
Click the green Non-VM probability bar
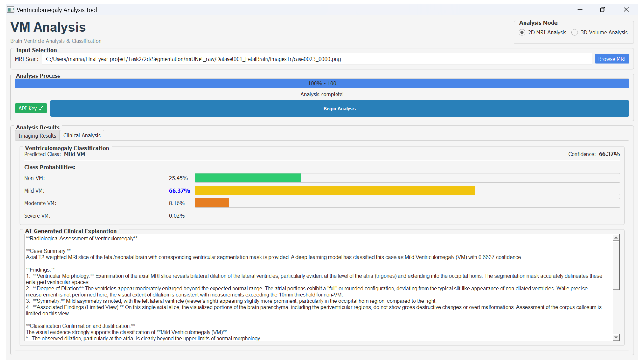click(248, 178)
